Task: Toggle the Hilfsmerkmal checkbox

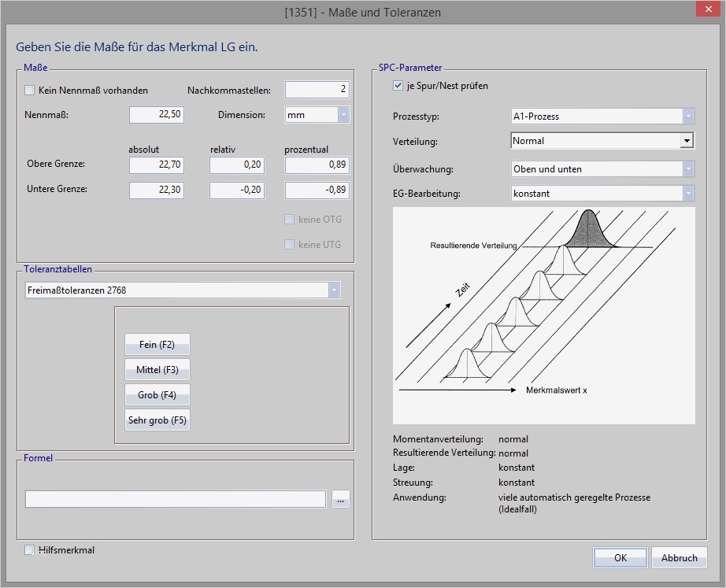Action: click(x=31, y=550)
